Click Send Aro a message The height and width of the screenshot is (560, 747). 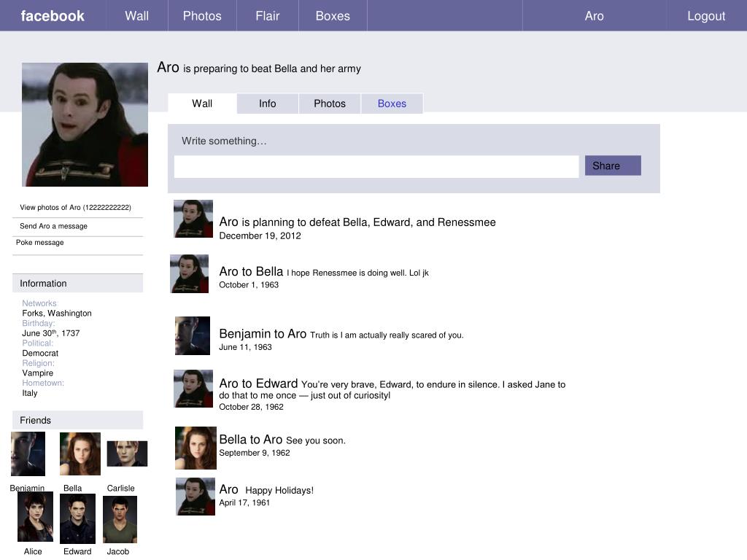[x=53, y=226]
